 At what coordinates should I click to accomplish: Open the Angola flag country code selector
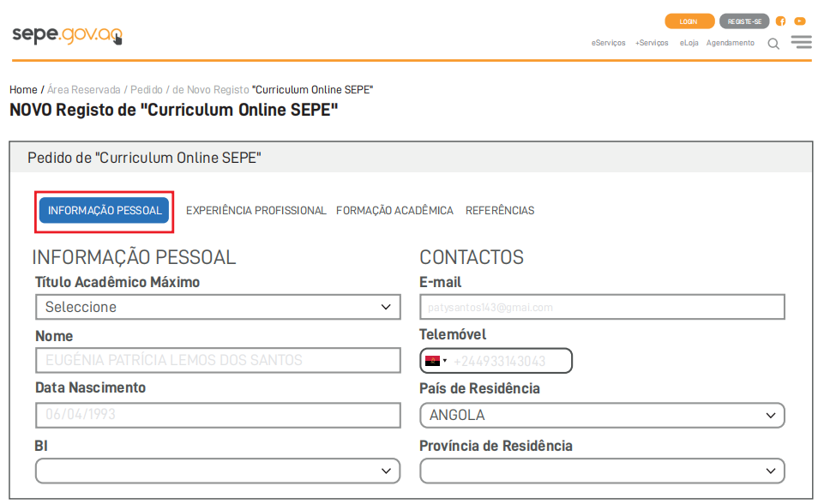(435, 361)
